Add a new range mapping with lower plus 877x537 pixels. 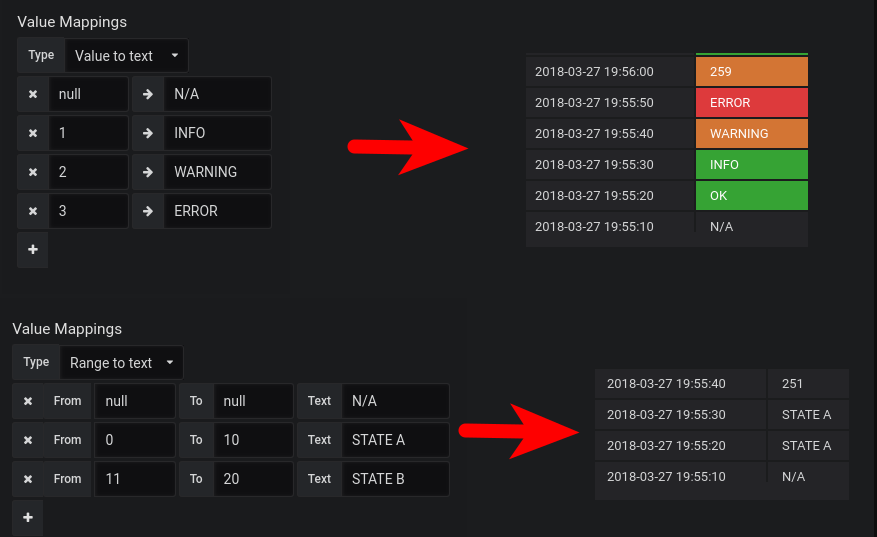point(28,517)
